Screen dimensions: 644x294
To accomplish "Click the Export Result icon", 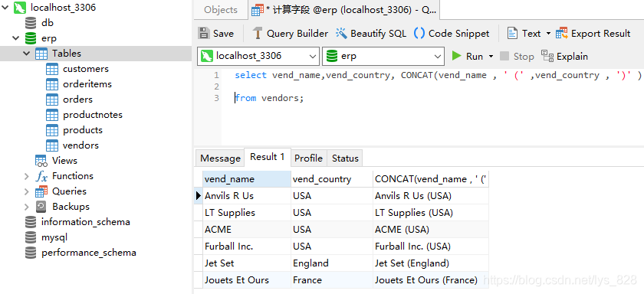I will pyautogui.click(x=562, y=33).
